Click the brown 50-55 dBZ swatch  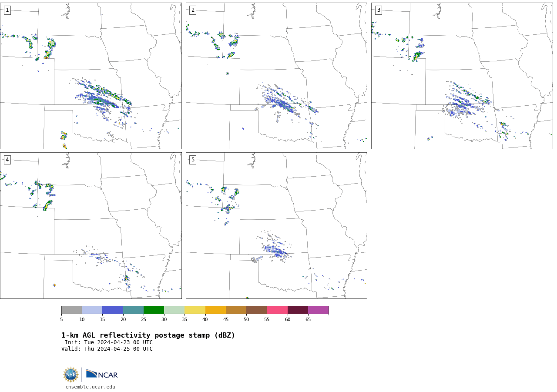[x=257, y=310]
